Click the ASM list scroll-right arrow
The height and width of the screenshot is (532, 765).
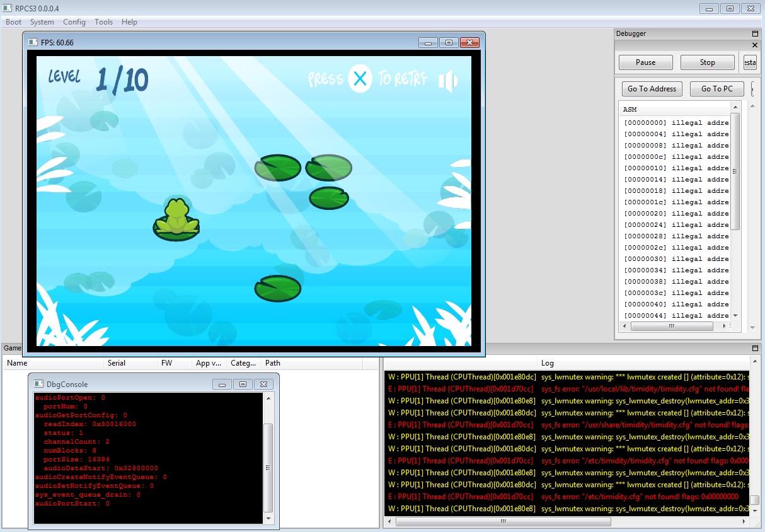(725, 327)
